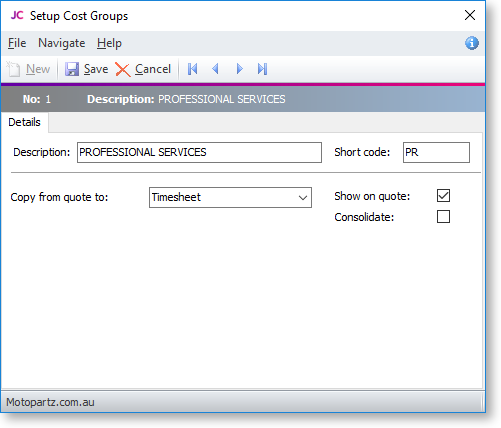The height and width of the screenshot is (428, 501).
Task: Switch to the Details tab
Action: point(24,122)
